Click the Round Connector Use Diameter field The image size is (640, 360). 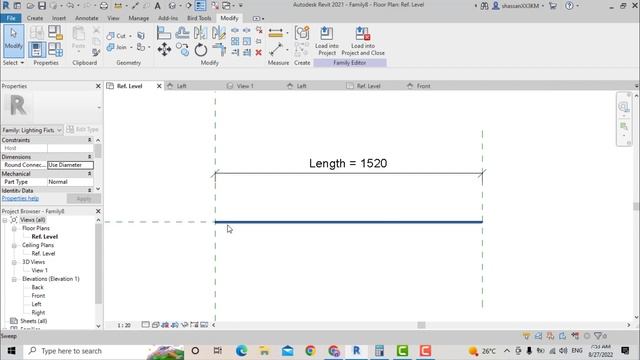point(70,165)
